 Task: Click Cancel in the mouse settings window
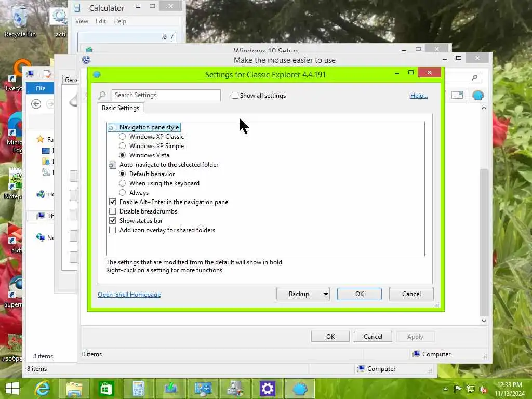(373, 337)
